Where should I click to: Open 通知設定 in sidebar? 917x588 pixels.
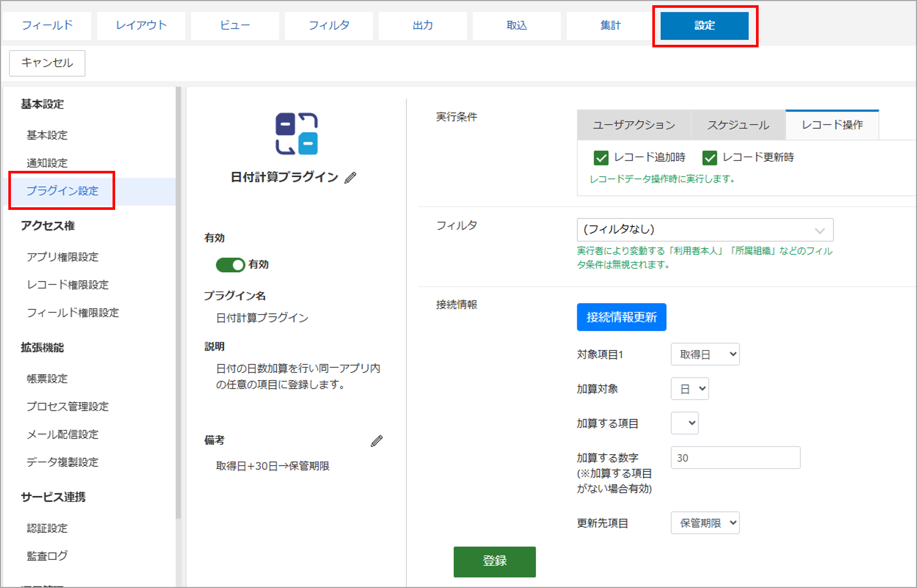pos(47,163)
